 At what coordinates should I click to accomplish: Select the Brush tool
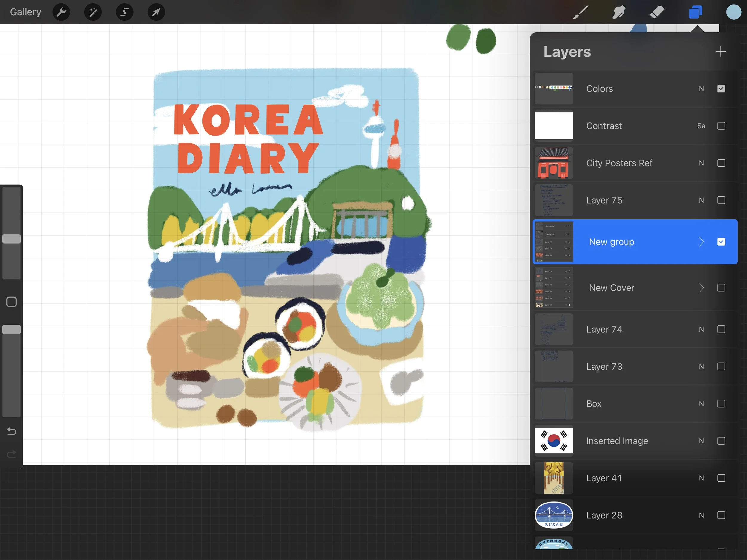pyautogui.click(x=581, y=13)
